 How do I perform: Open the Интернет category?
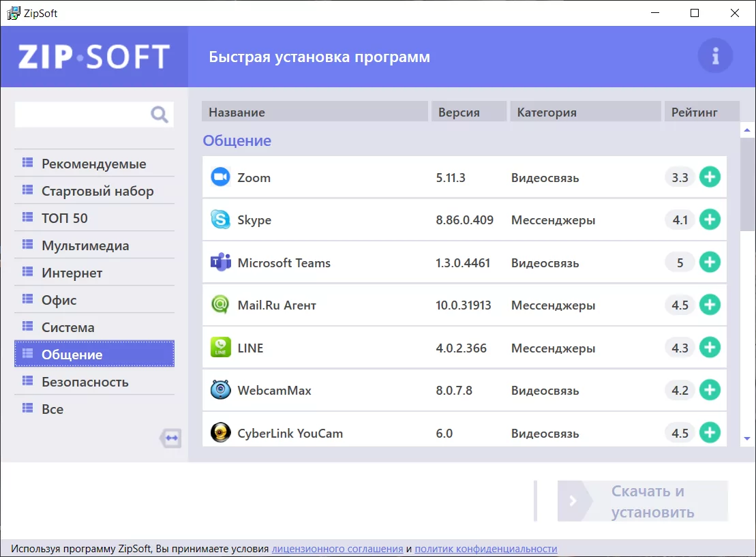[x=95, y=273]
